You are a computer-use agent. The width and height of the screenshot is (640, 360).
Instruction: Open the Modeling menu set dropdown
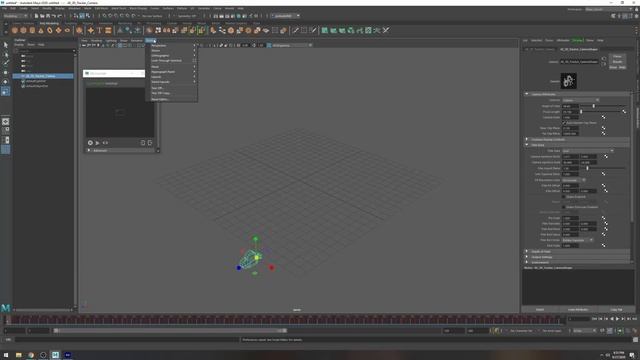pyautogui.click(x=15, y=16)
